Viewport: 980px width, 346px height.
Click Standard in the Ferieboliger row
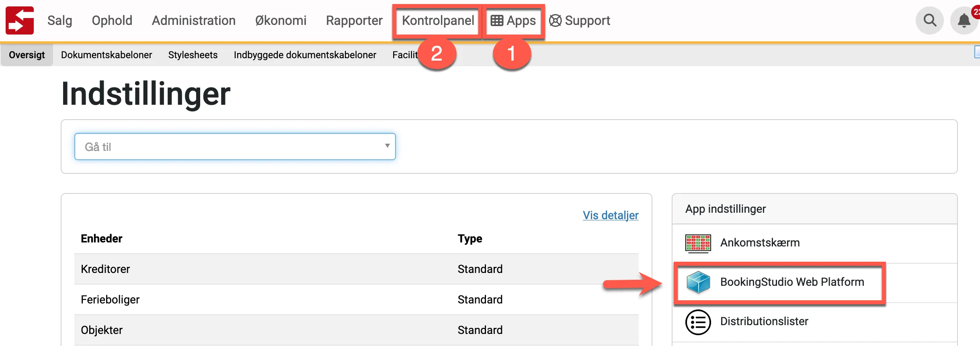[480, 299]
